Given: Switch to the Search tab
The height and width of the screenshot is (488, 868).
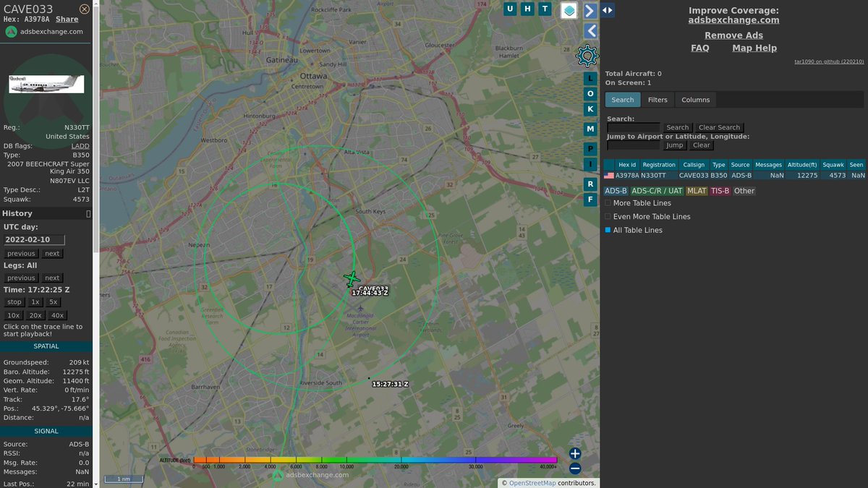Looking at the screenshot, I should click(622, 100).
